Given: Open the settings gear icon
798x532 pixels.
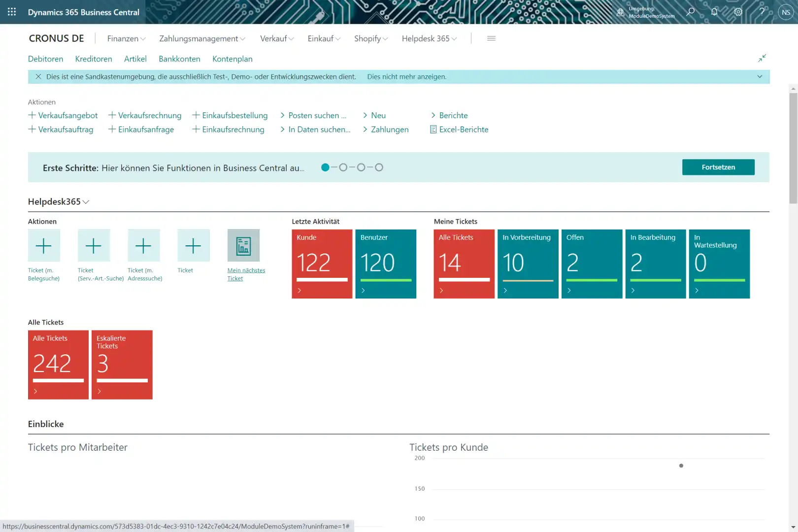Looking at the screenshot, I should point(738,12).
